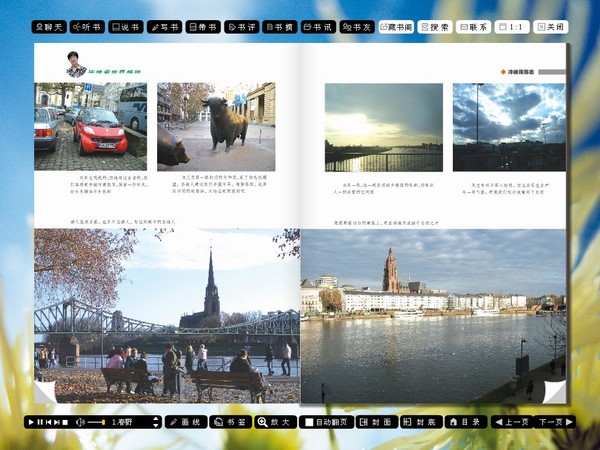Step track selector up arrow
The height and width of the screenshot is (450, 600).
155,419
